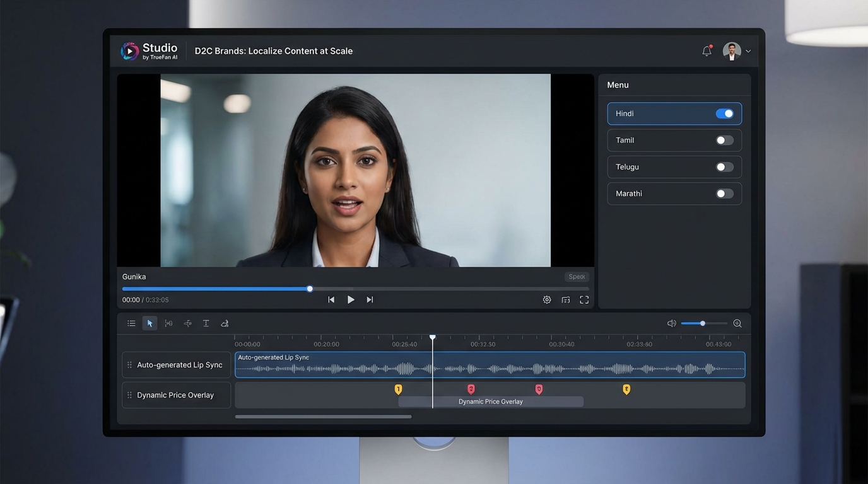Click the Auto-generated Lip Sync track label
Image resolution: width=868 pixels, height=484 pixels.
tap(179, 365)
